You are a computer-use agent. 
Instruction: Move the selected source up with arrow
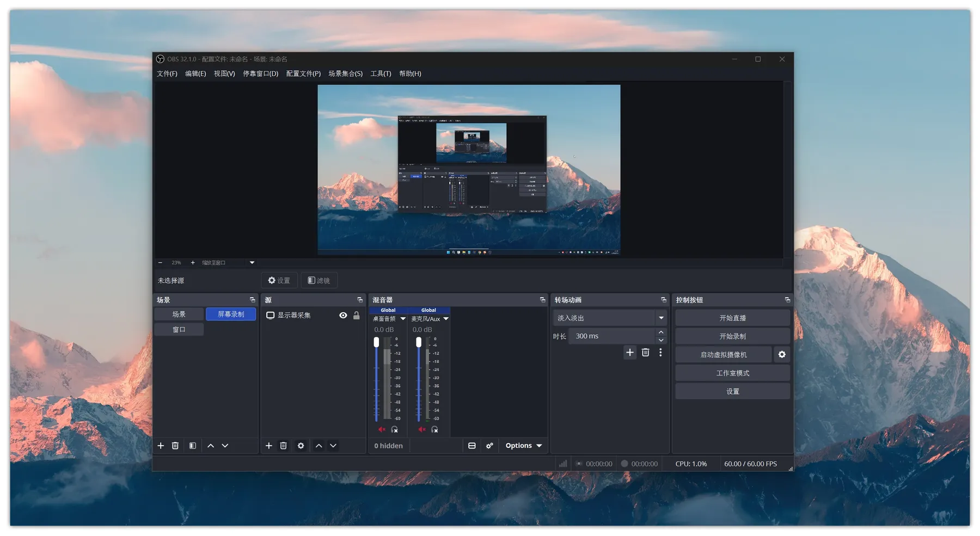319,446
